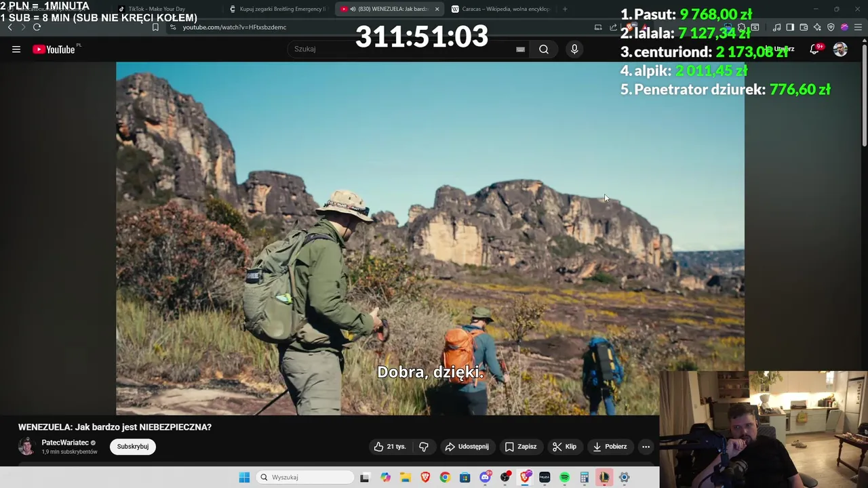Open the Brave Wallet icon

tap(804, 27)
